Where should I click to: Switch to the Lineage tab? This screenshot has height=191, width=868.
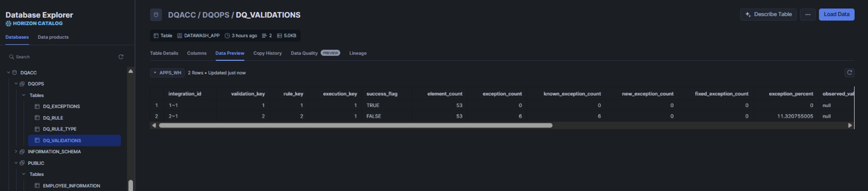click(x=358, y=53)
